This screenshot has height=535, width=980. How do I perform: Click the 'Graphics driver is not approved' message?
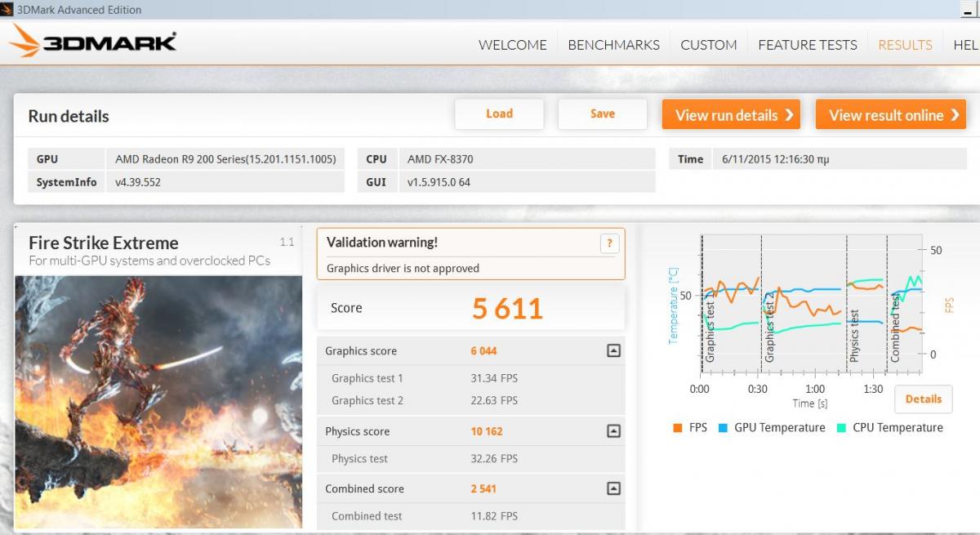point(403,268)
